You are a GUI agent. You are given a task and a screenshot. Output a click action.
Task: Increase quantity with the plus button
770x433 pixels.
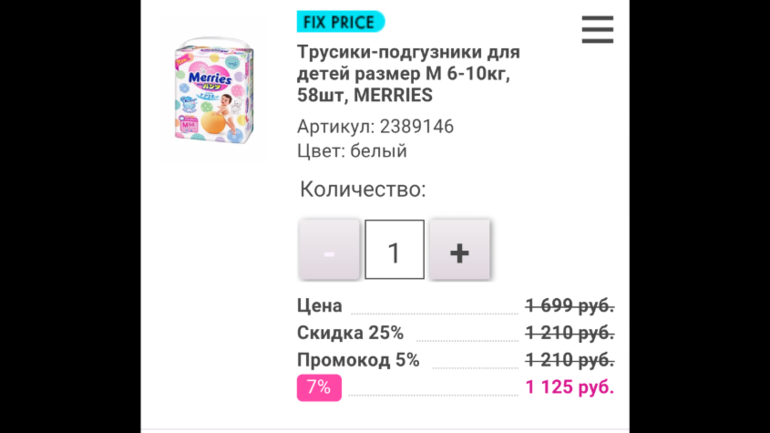coord(459,250)
